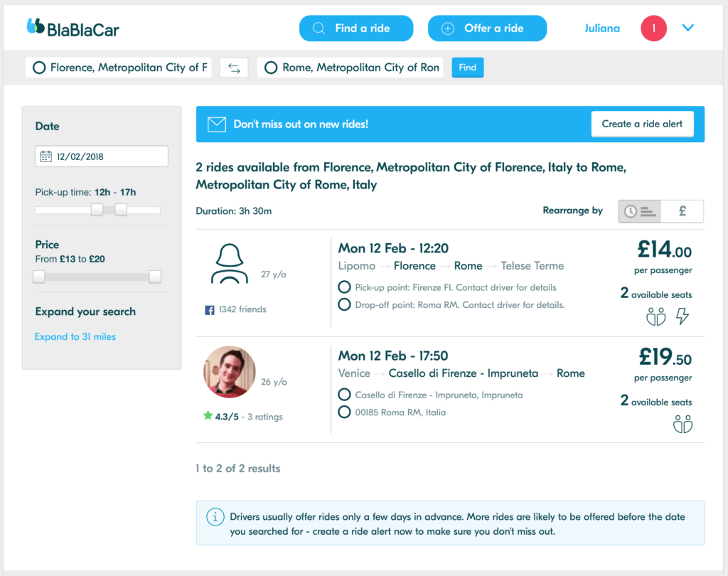Image resolution: width=728 pixels, height=576 pixels.
Task: Click the 12h pick-up time slider handle
Action: 97,210
